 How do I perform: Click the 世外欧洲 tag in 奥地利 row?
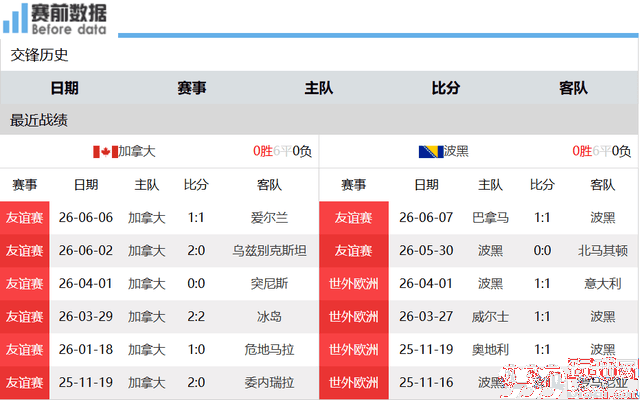pyautogui.click(x=354, y=350)
